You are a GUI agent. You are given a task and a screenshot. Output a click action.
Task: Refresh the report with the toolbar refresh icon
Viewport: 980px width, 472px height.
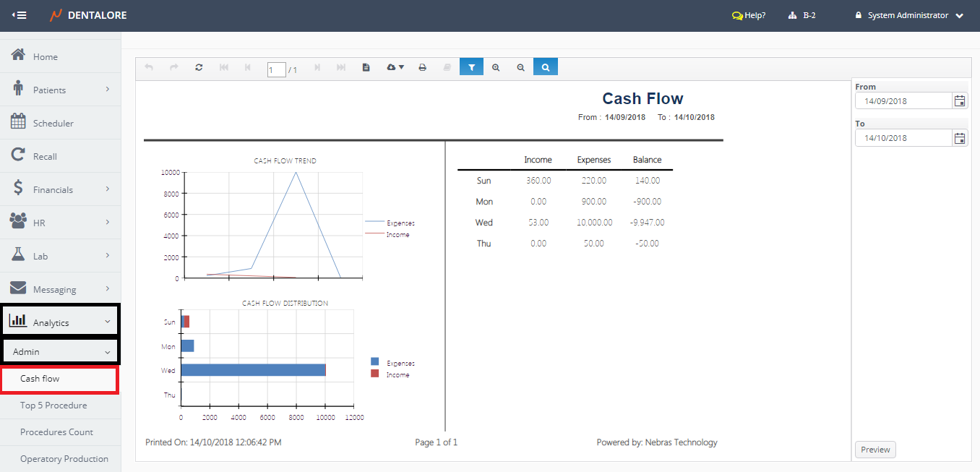coord(199,67)
